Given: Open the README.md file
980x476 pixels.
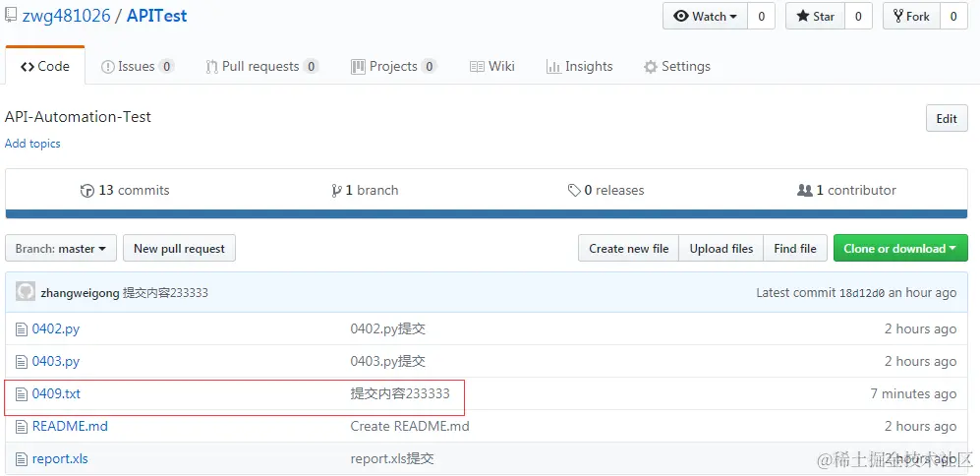Looking at the screenshot, I should pyautogui.click(x=70, y=427).
